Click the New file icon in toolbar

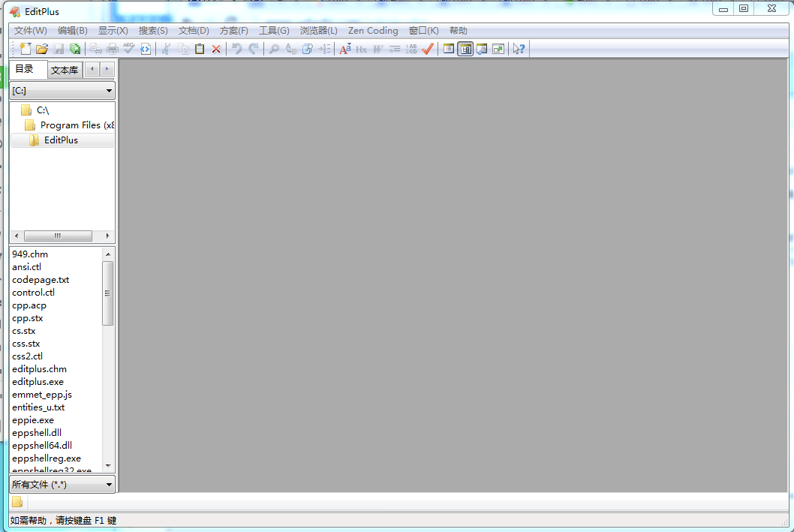[x=26, y=49]
